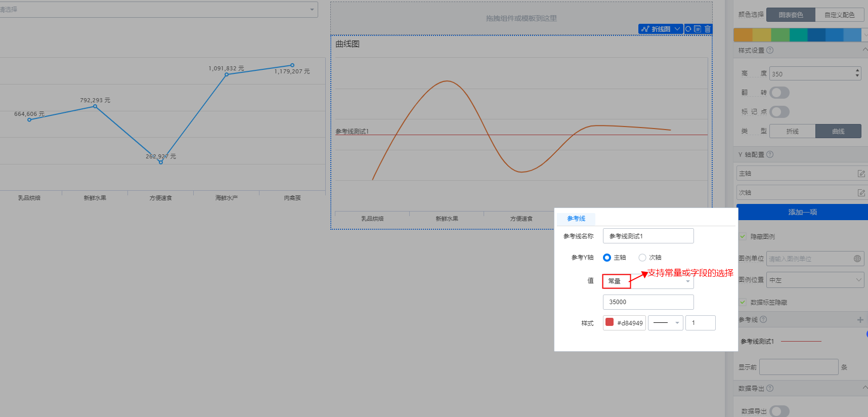Image resolution: width=868 pixels, height=417 pixels.
Task: Click the line width field showing 1
Action: (700, 323)
